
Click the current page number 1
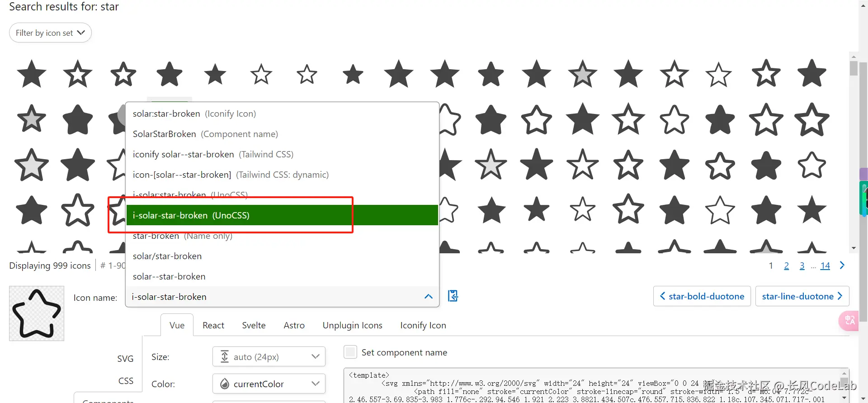point(771,266)
